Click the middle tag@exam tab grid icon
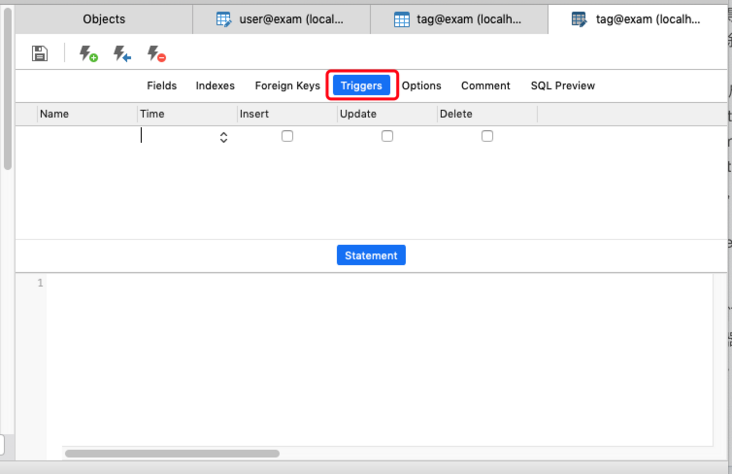This screenshot has width=732, height=474. [401, 19]
